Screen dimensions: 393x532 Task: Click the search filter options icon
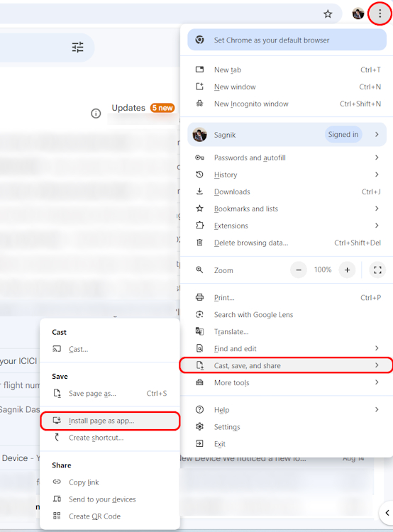point(77,47)
